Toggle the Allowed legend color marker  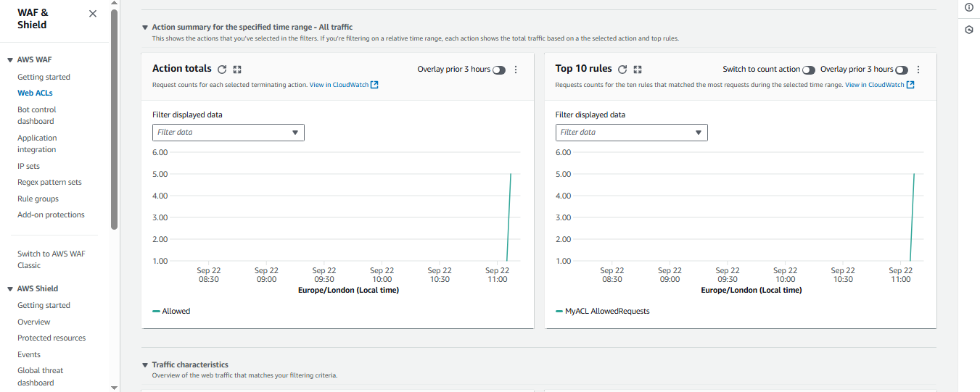(156, 312)
